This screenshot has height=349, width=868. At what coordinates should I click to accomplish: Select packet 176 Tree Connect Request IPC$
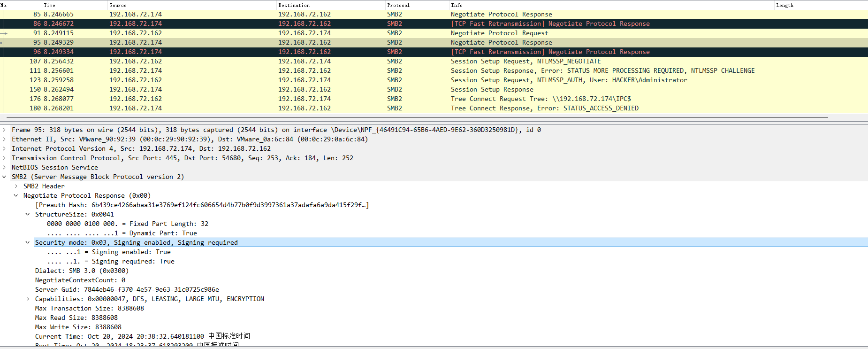coord(434,99)
